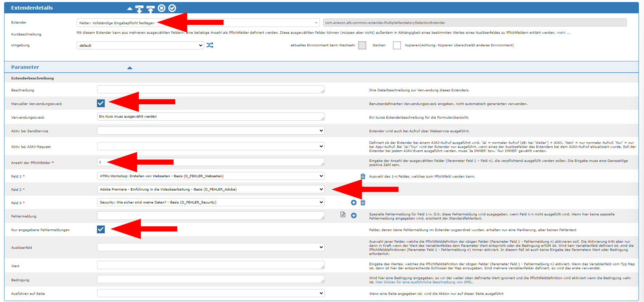Open the Feld 2 Adobe Premiere dropdown
The image size is (644, 302).
pyautogui.click(x=211, y=189)
